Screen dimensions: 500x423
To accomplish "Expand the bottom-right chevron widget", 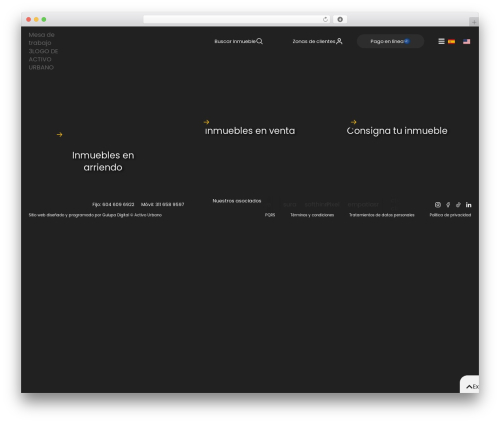I will pyautogui.click(x=469, y=386).
